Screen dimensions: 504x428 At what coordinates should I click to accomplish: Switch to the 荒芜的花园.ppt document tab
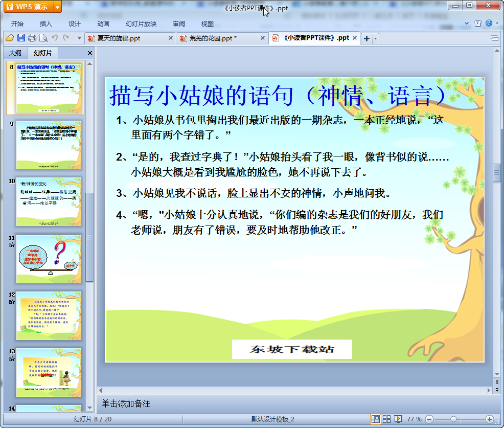[222, 38]
